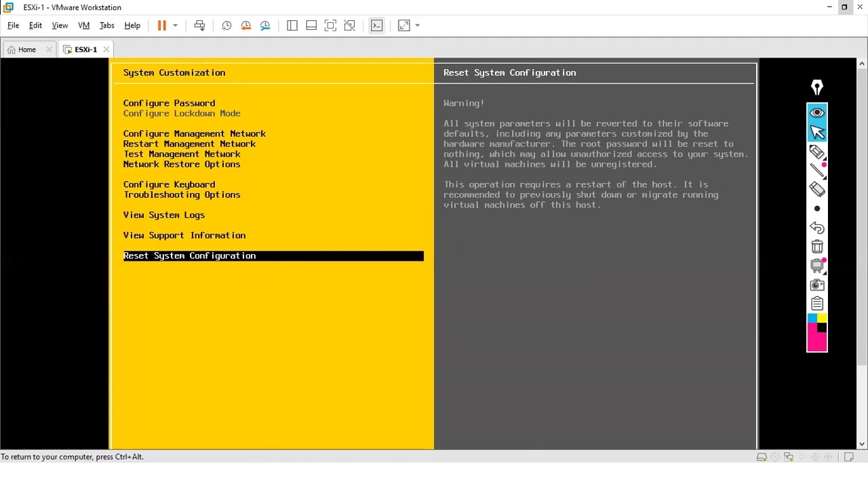
Task: Click the camera screenshot capture icon
Action: [816, 285]
